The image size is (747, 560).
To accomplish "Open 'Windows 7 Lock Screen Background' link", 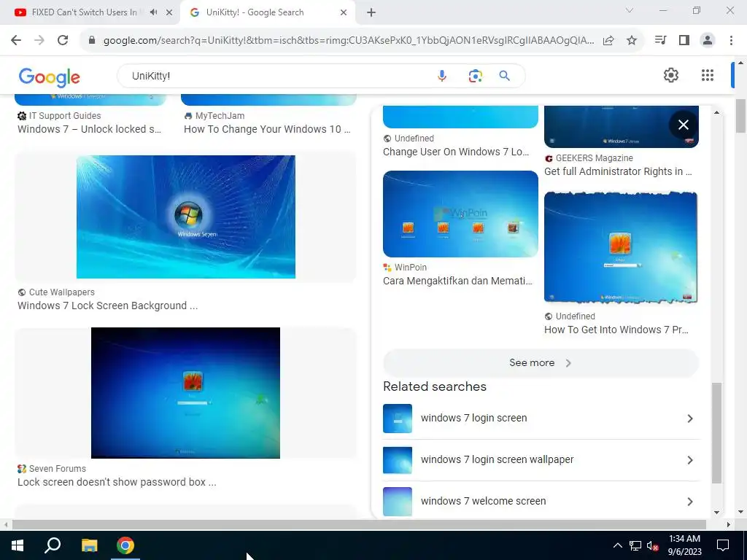I will pyautogui.click(x=108, y=306).
